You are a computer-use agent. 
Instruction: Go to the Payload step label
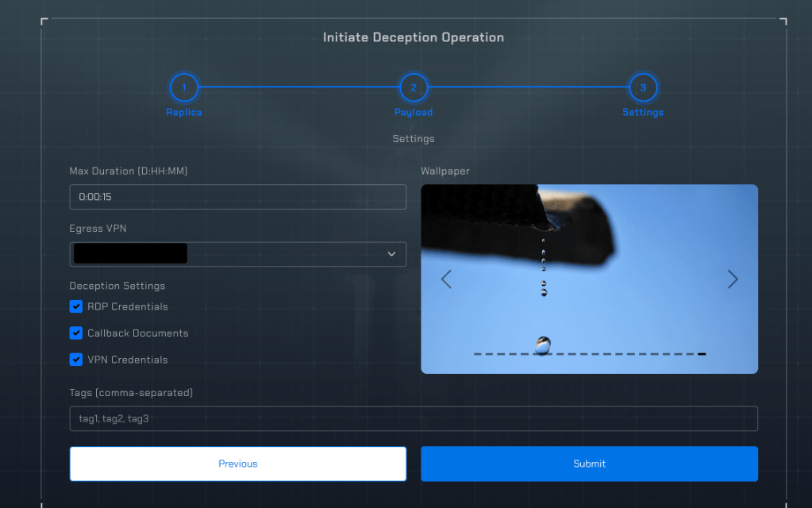(414, 113)
